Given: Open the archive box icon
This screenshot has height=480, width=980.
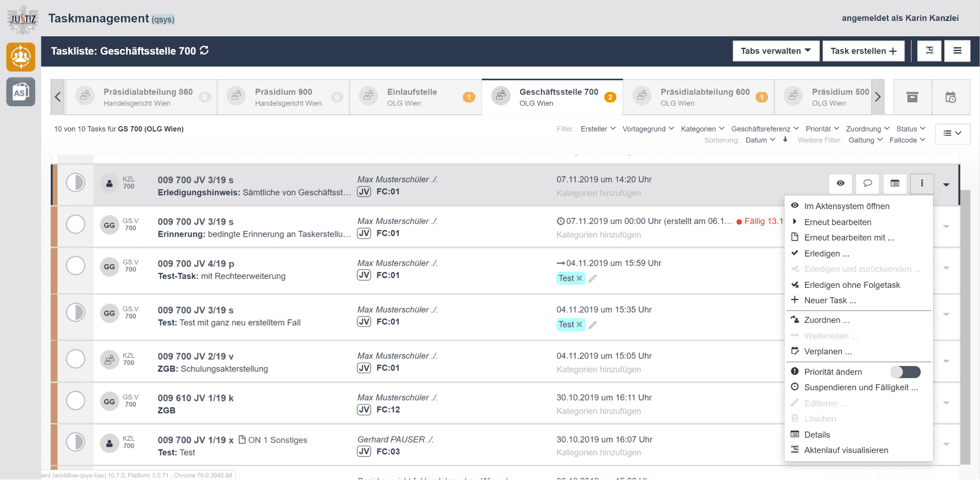Looking at the screenshot, I should [912, 97].
